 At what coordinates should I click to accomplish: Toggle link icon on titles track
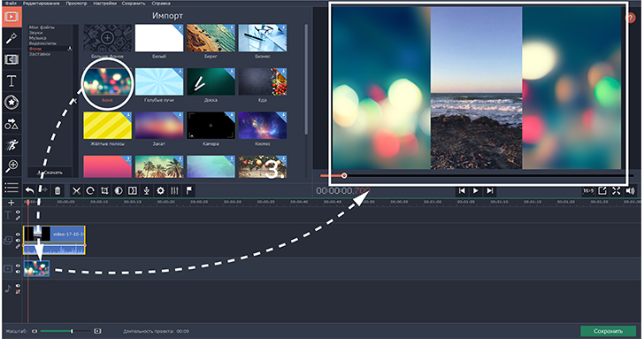click(18, 218)
